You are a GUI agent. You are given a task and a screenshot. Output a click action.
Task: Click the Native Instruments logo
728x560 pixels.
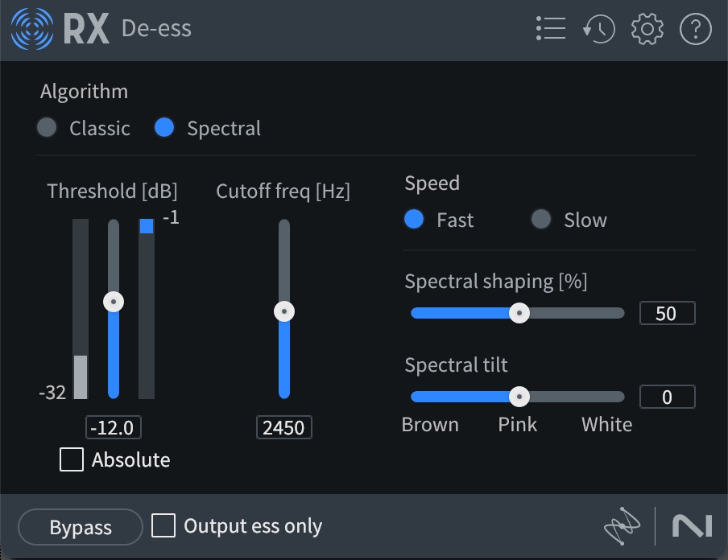[693, 526]
